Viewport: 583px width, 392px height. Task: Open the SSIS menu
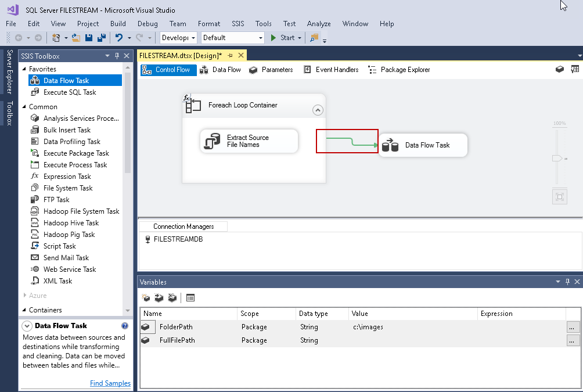(x=238, y=24)
